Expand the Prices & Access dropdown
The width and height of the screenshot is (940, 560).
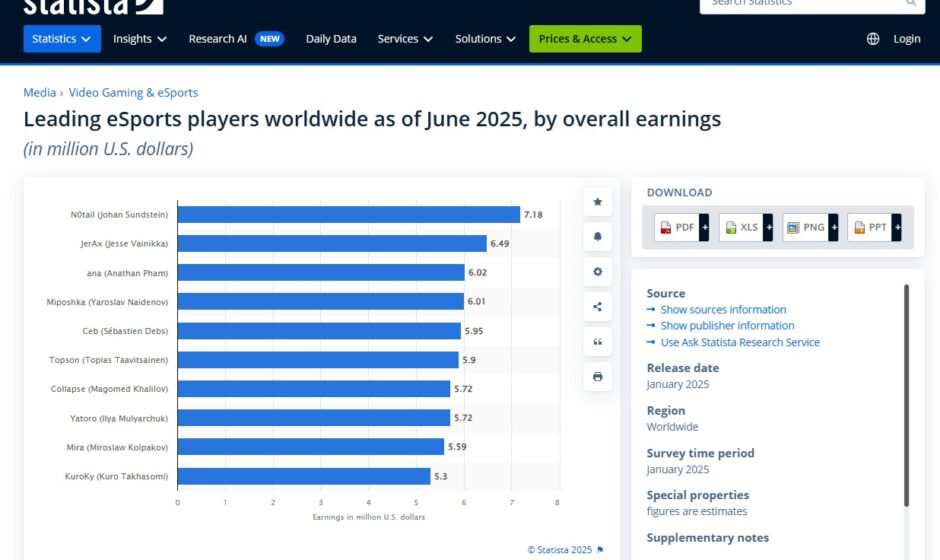[x=585, y=39]
